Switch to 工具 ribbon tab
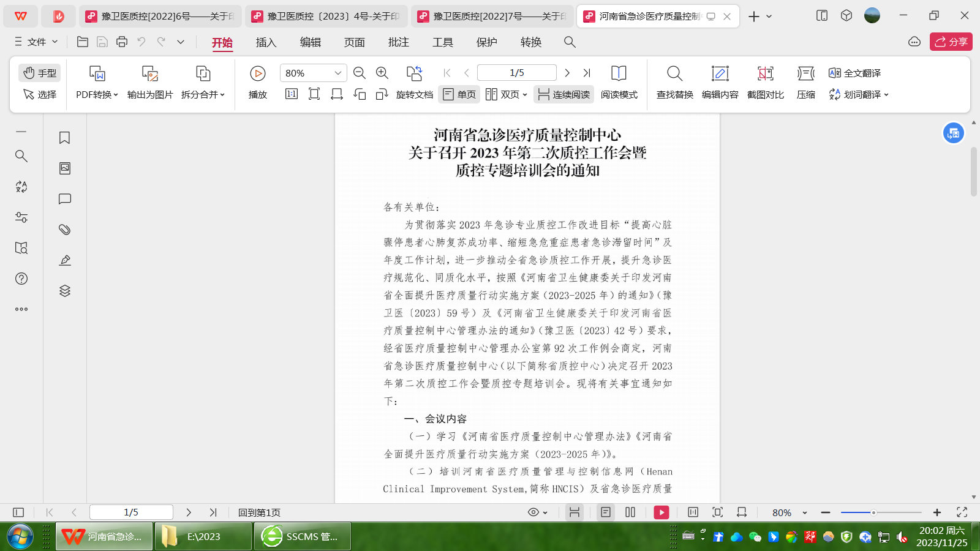This screenshot has height=551, width=980. (442, 42)
